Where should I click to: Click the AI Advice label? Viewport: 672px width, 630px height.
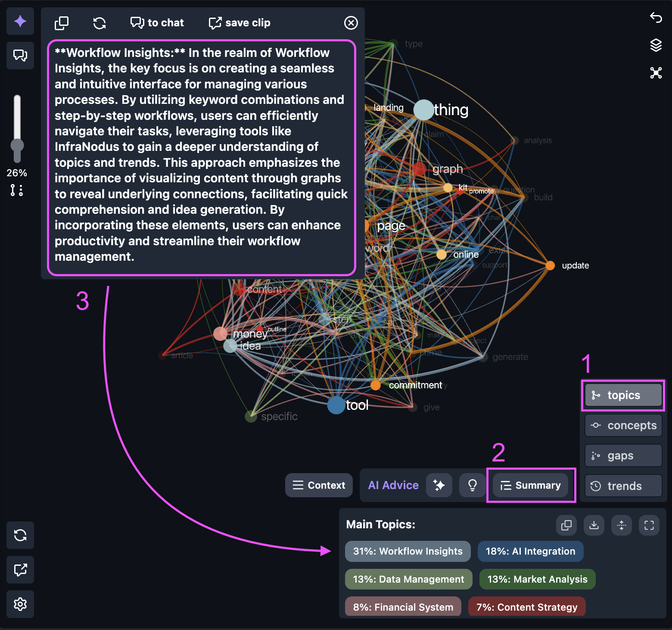pyautogui.click(x=393, y=485)
